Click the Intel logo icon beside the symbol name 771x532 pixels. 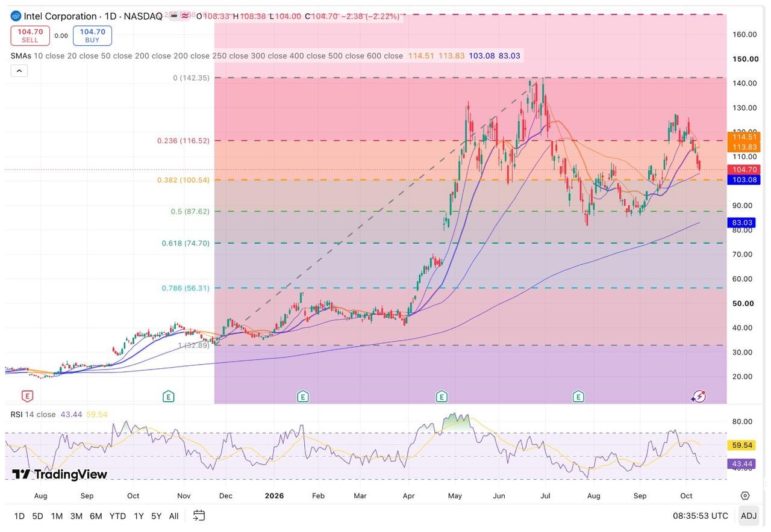(x=16, y=16)
